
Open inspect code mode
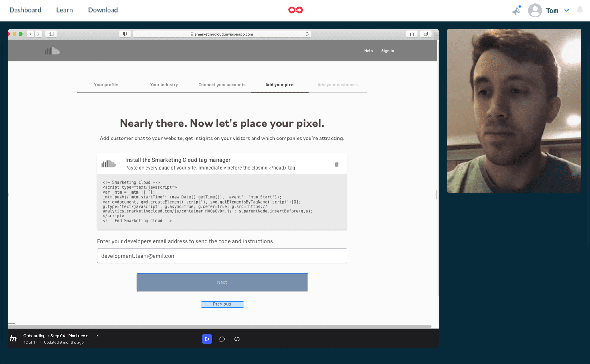pyautogui.click(x=237, y=339)
